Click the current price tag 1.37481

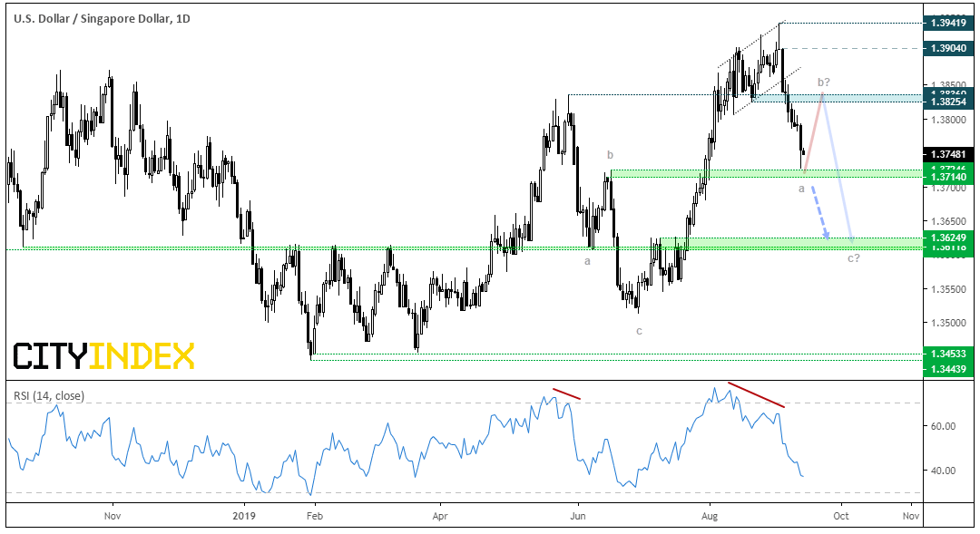coord(948,154)
